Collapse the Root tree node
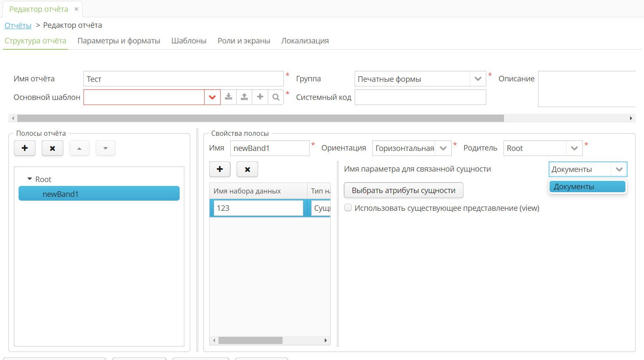 [x=30, y=179]
